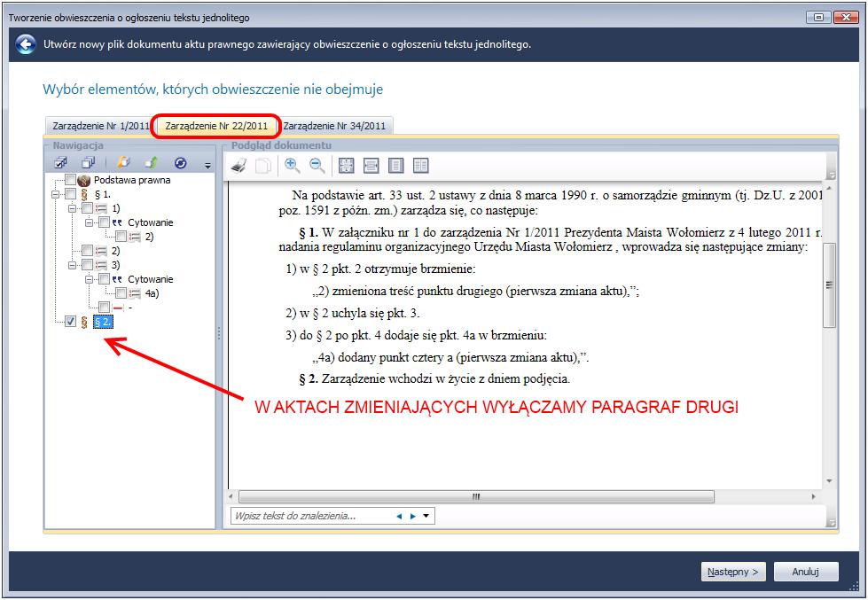Tick the checkbox of the dash item
Viewport: 868px width, 600px height.
pos(104,308)
